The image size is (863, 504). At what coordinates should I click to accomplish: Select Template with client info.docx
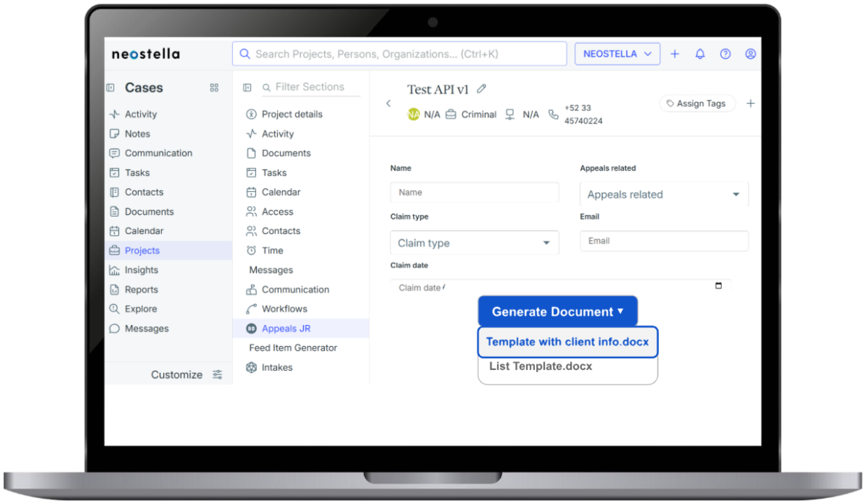point(567,342)
